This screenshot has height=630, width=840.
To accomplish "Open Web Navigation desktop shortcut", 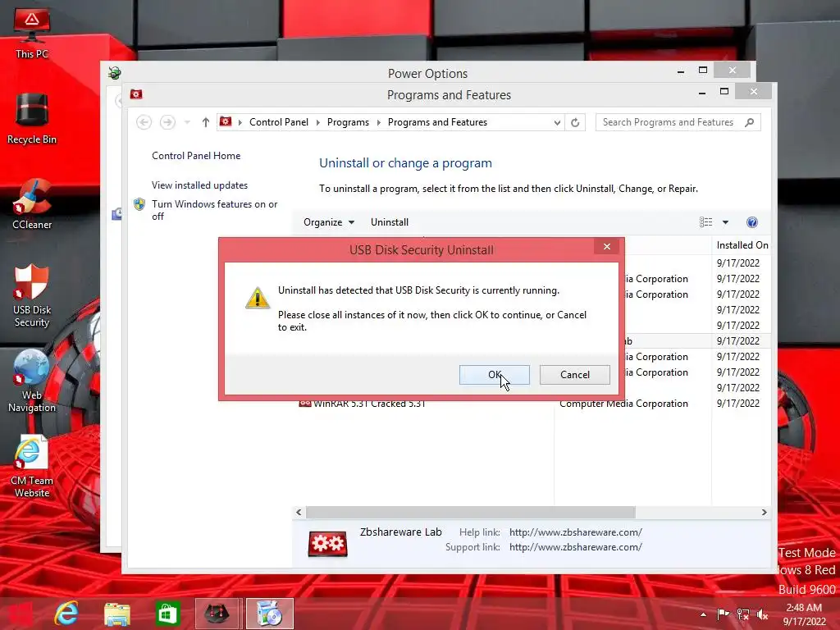I will 32,381.
